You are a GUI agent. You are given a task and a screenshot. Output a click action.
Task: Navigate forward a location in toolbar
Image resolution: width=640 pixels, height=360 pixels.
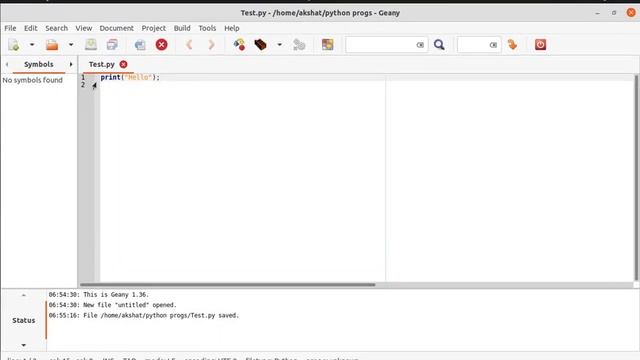click(211, 44)
